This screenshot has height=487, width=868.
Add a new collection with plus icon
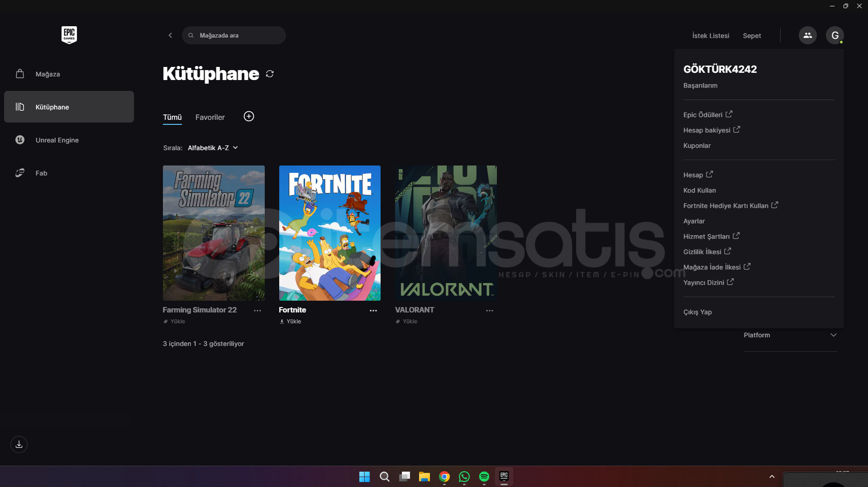(x=249, y=116)
